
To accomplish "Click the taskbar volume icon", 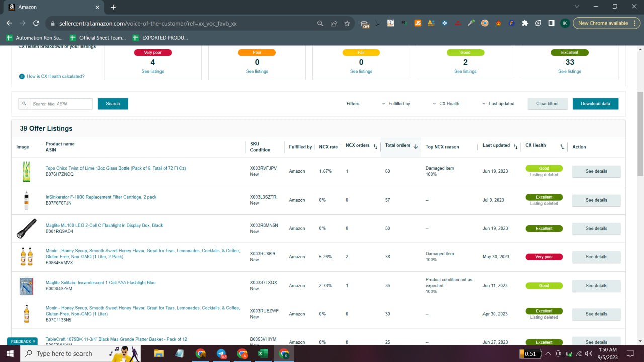I will [588, 354].
